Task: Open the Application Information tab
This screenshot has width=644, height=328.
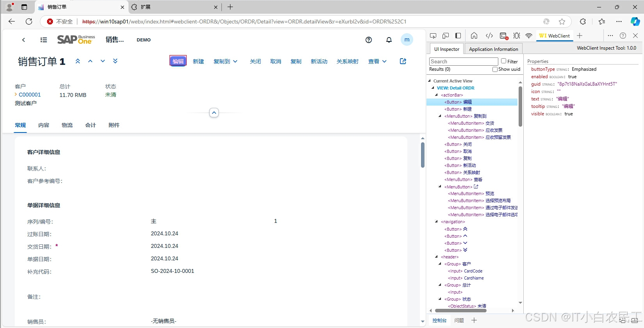Action: coord(494,49)
